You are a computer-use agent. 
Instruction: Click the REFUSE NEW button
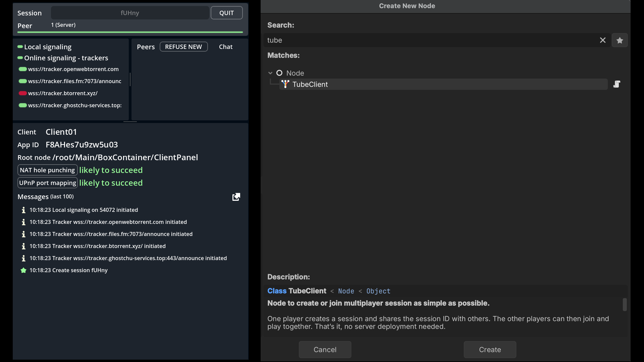[183, 47]
